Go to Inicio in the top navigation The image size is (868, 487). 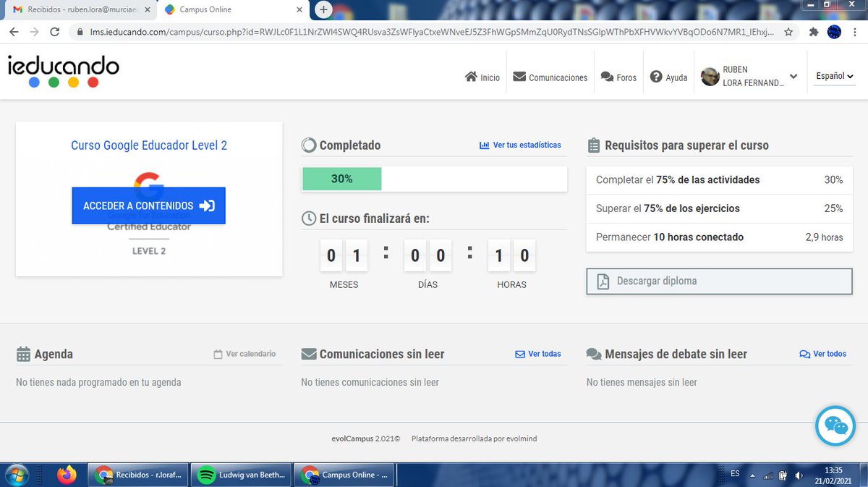point(482,77)
